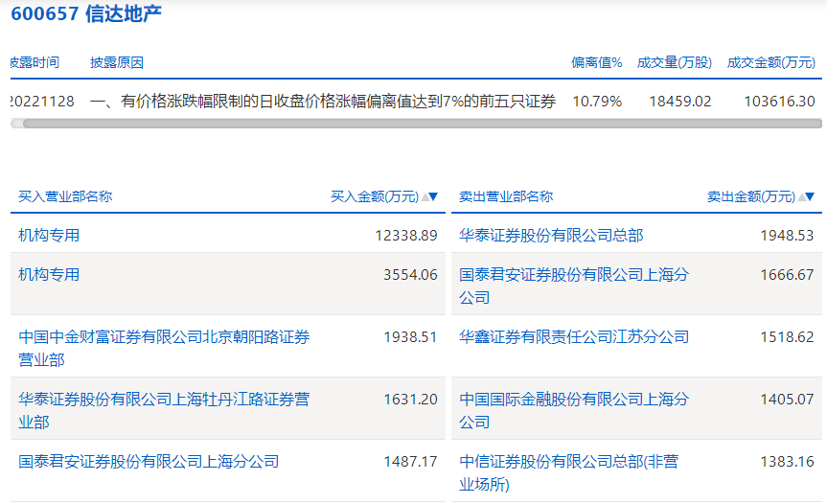Select the disclosure date 20221128 cell
The image size is (827, 504).
pos(42,102)
